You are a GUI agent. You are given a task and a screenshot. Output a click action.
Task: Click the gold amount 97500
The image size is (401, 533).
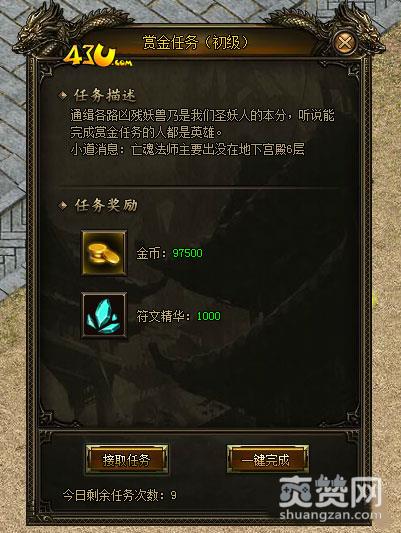point(187,253)
